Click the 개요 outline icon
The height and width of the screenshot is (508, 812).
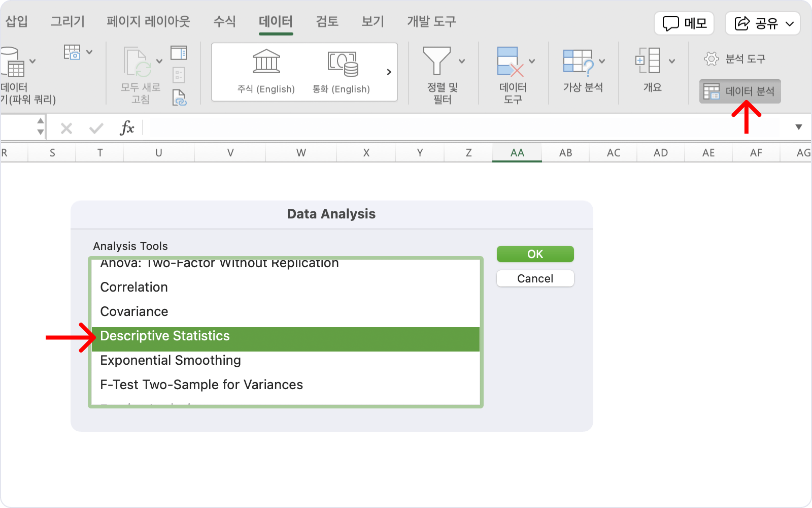coord(648,60)
